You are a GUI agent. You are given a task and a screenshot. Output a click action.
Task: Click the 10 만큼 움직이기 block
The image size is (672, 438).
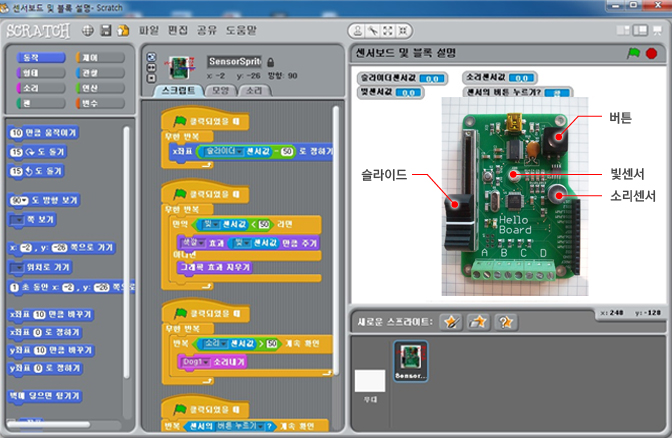[x=43, y=133]
